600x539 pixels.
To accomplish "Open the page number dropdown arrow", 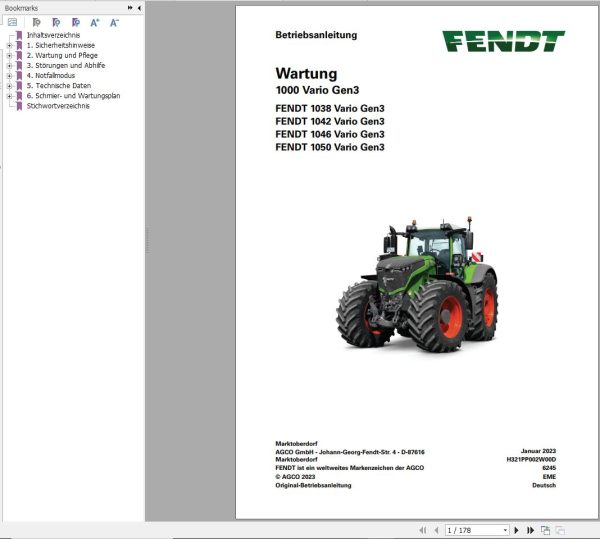I will pos(505,530).
